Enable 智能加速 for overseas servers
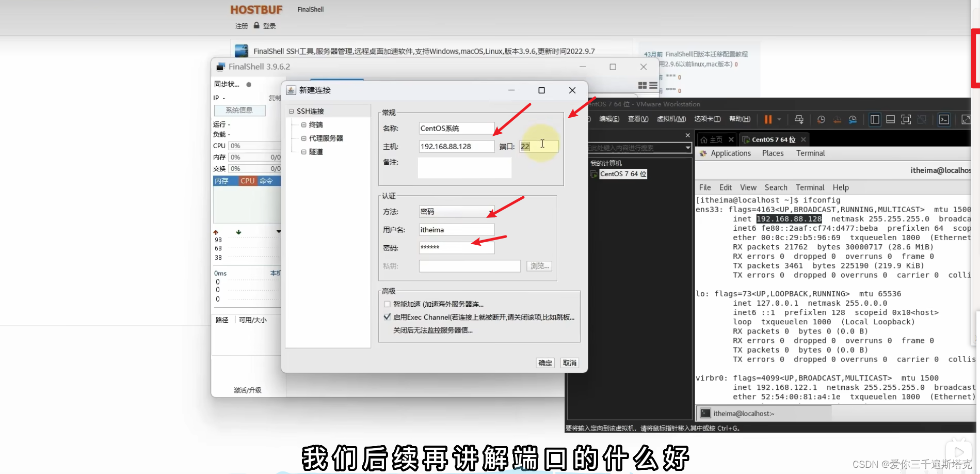 pyautogui.click(x=387, y=304)
